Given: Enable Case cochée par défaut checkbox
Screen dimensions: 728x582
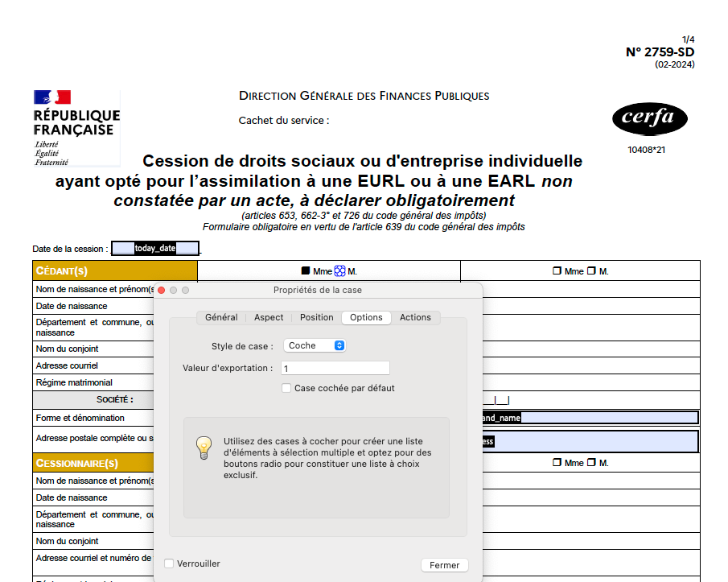Looking at the screenshot, I should (286, 388).
